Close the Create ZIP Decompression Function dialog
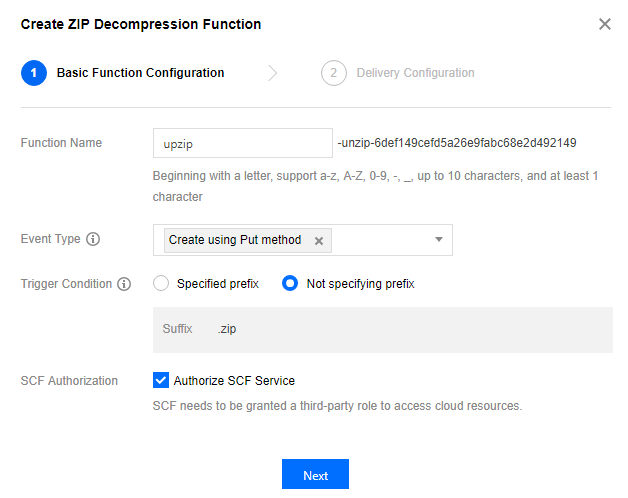The height and width of the screenshot is (498, 628). 604,24
